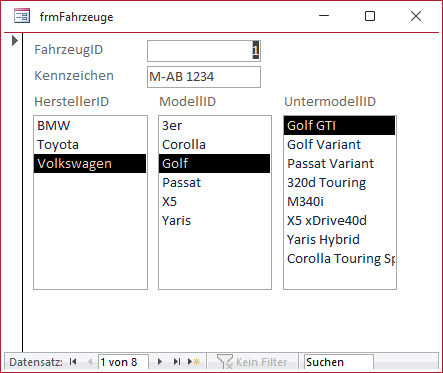Image resolution: width=443 pixels, height=373 pixels.
Task: Click the frmFahrzeuge form icon in title bar
Action: pyautogui.click(x=22, y=16)
